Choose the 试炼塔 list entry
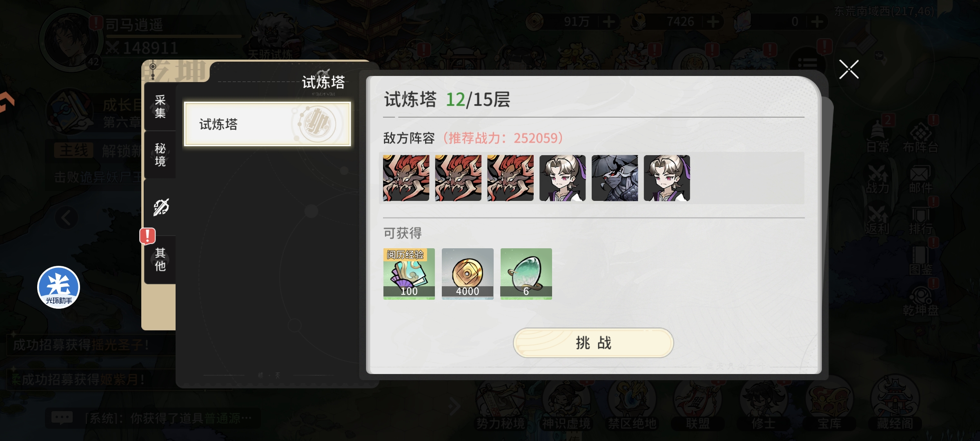Viewport: 980px width, 441px height. 267,124
